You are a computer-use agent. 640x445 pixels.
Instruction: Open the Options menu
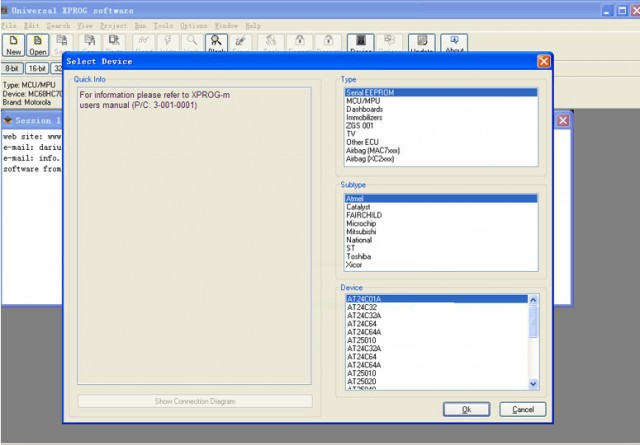[x=194, y=26]
